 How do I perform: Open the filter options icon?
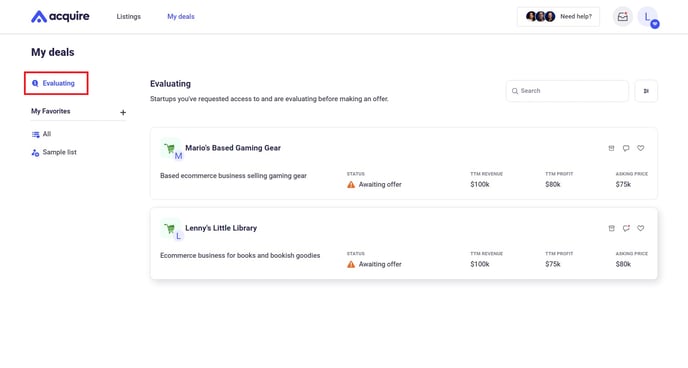pyautogui.click(x=646, y=91)
